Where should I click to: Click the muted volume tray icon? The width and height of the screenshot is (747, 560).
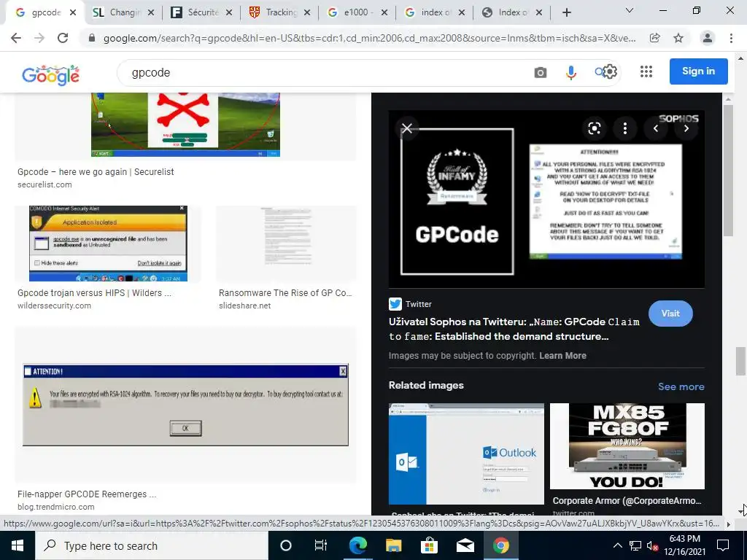click(x=652, y=545)
